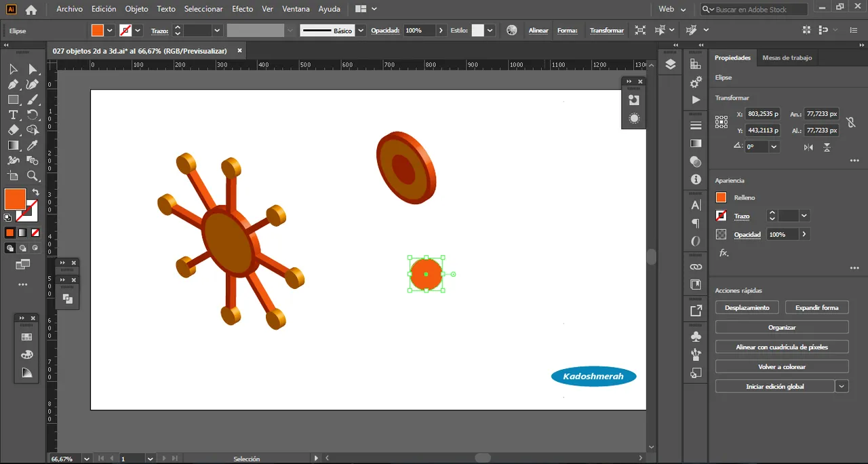Choose reference point in transform grid
The image size is (868, 464).
pos(722,122)
